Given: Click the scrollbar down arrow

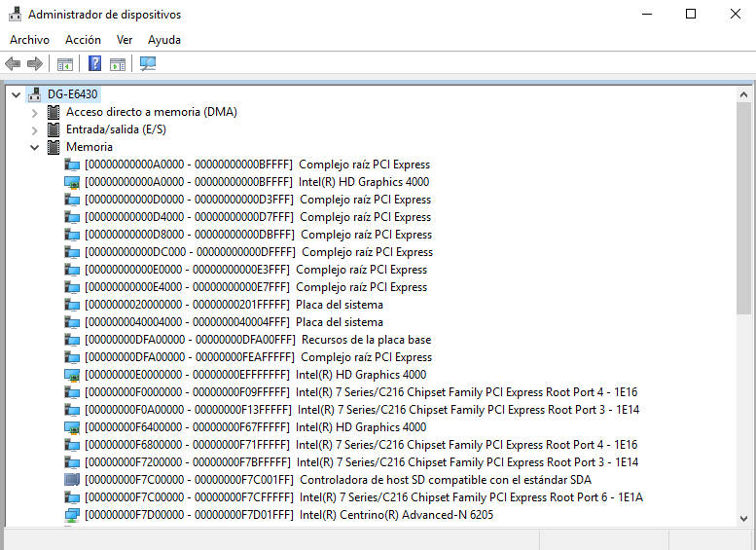Looking at the screenshot, I should pyautogui.click(x=743, y=519).
